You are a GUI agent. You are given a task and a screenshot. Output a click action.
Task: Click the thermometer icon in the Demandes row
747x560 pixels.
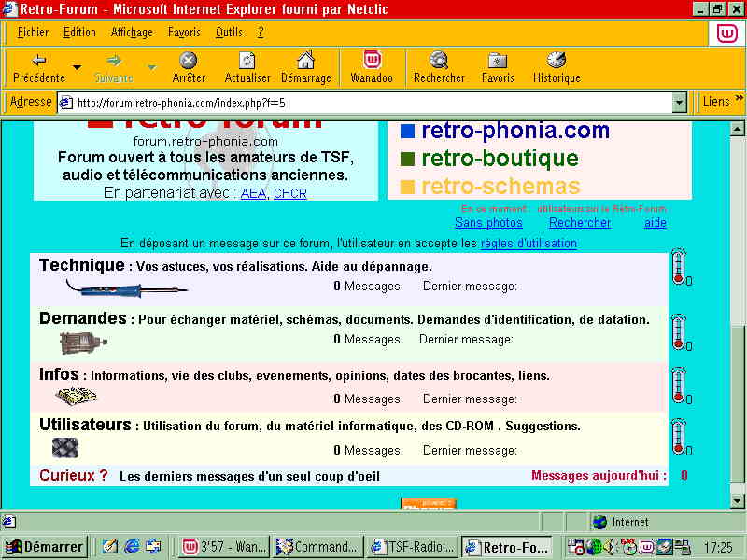pyautogui.click(x=679, y=332)
